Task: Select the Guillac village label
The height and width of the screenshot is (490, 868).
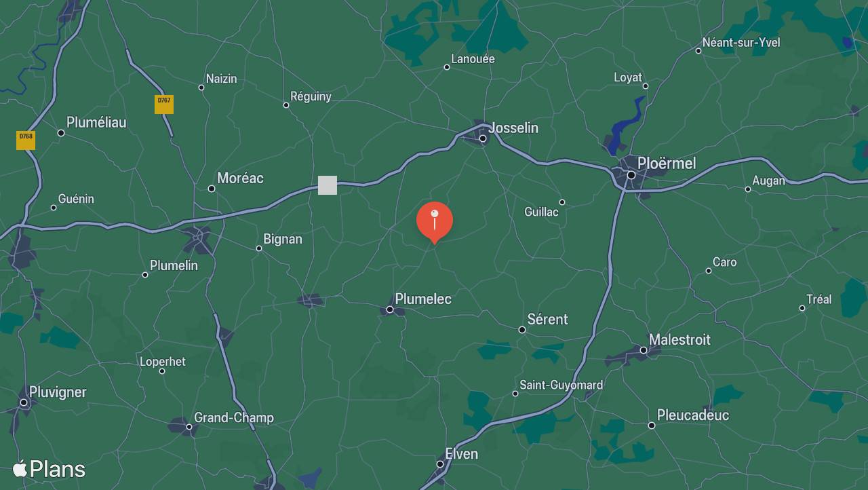Action: click(x=541, y=212)
